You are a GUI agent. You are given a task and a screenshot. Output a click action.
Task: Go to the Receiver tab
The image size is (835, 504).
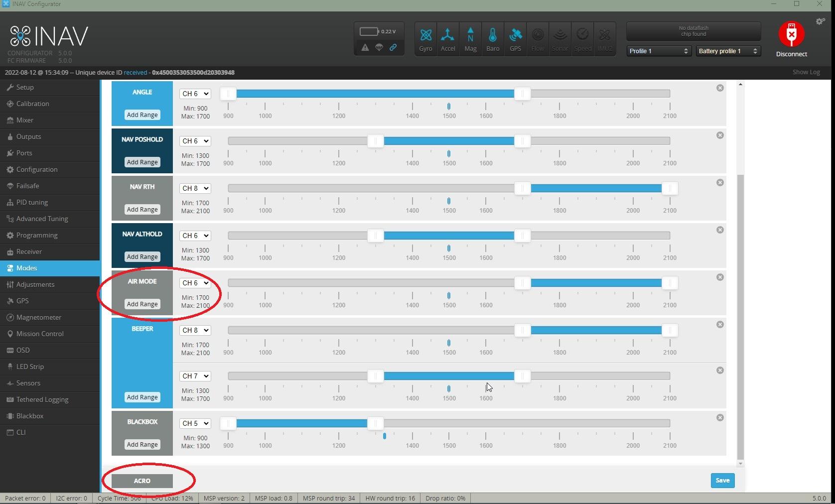pos(29,252)
